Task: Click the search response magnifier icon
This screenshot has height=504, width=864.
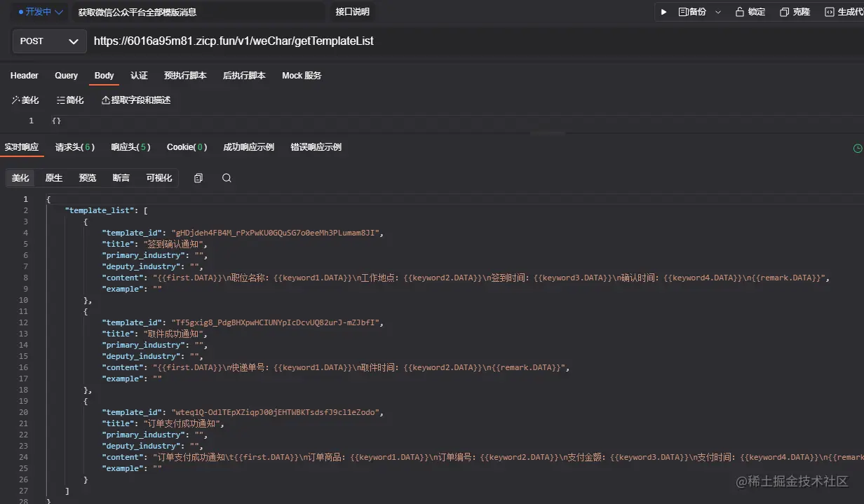Action: [x=227, y=178]
